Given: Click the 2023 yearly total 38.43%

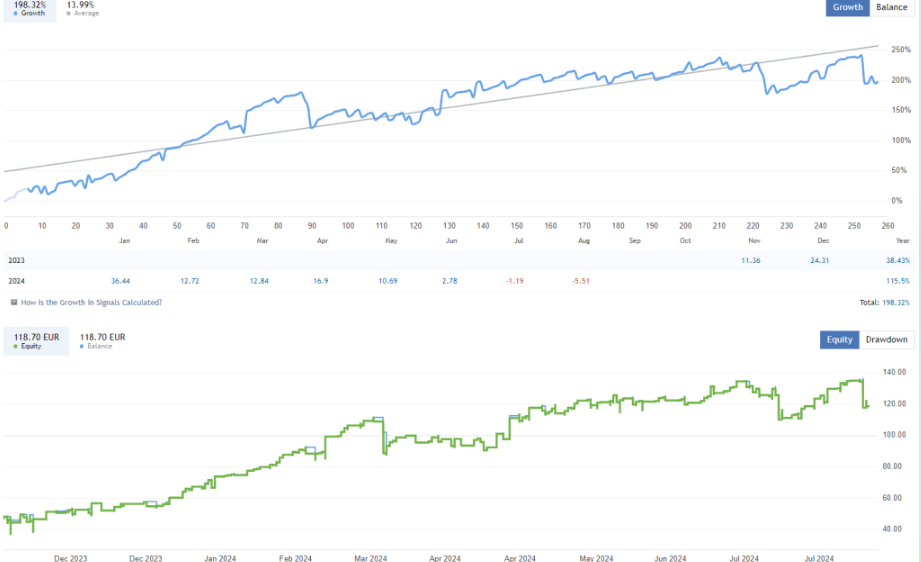Looking at the screenshot, I should coord(895,260).
